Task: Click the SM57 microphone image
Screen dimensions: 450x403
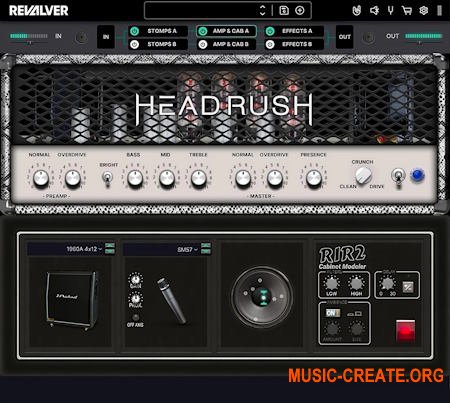Action: click(171, 301)
